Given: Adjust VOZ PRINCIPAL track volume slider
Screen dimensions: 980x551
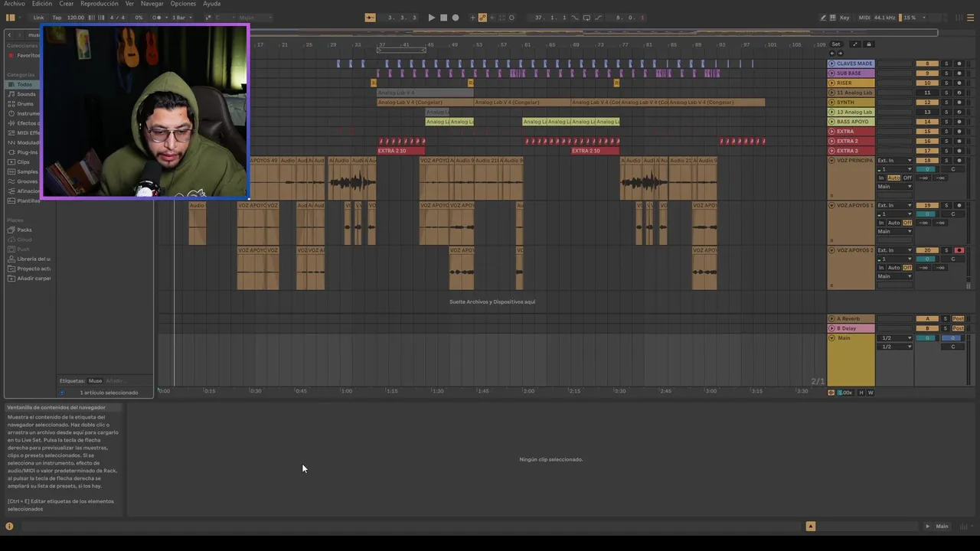Looking at the screenshot, I should [927, 169].
